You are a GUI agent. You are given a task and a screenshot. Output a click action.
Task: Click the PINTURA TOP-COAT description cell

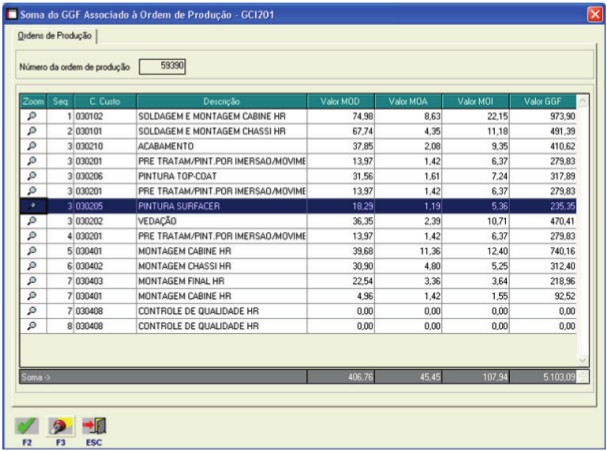[221, 176]
